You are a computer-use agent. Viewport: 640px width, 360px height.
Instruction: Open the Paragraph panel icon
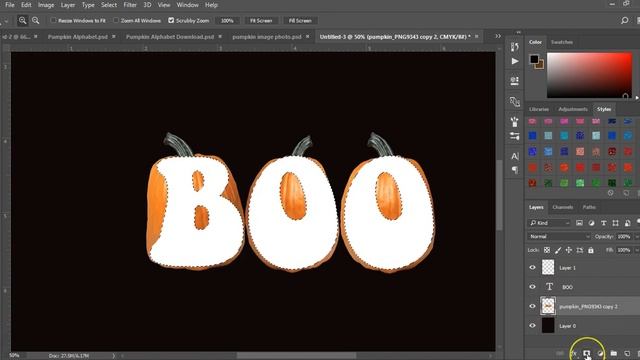[515, 170]
